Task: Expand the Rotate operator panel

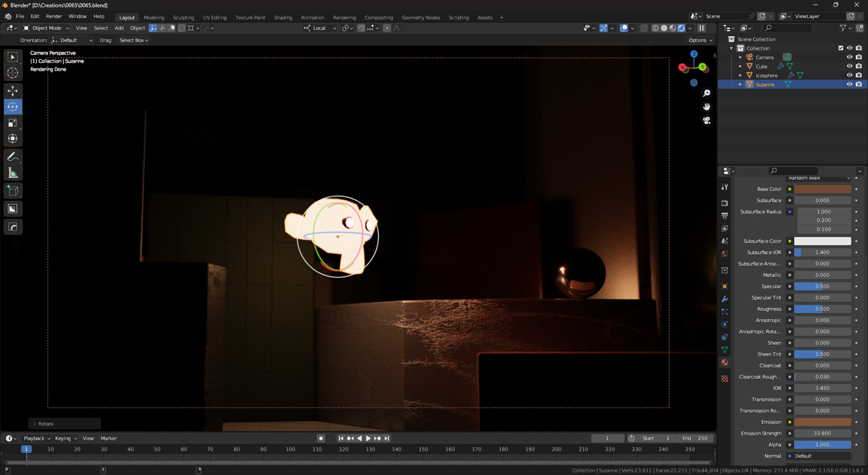Action: pyautogui.click(x=64, y=424)
